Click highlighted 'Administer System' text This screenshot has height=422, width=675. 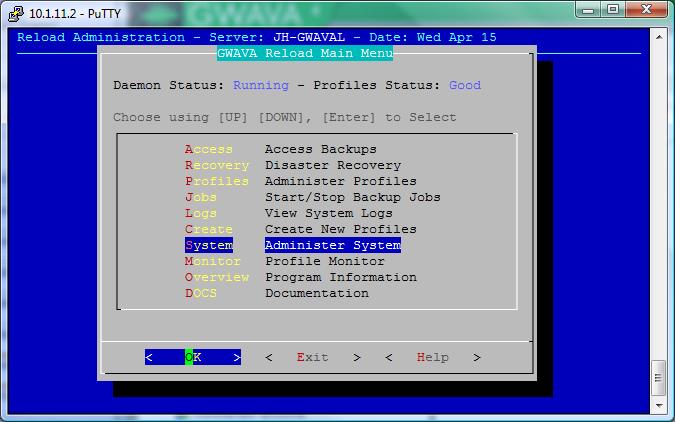point(333,245)
